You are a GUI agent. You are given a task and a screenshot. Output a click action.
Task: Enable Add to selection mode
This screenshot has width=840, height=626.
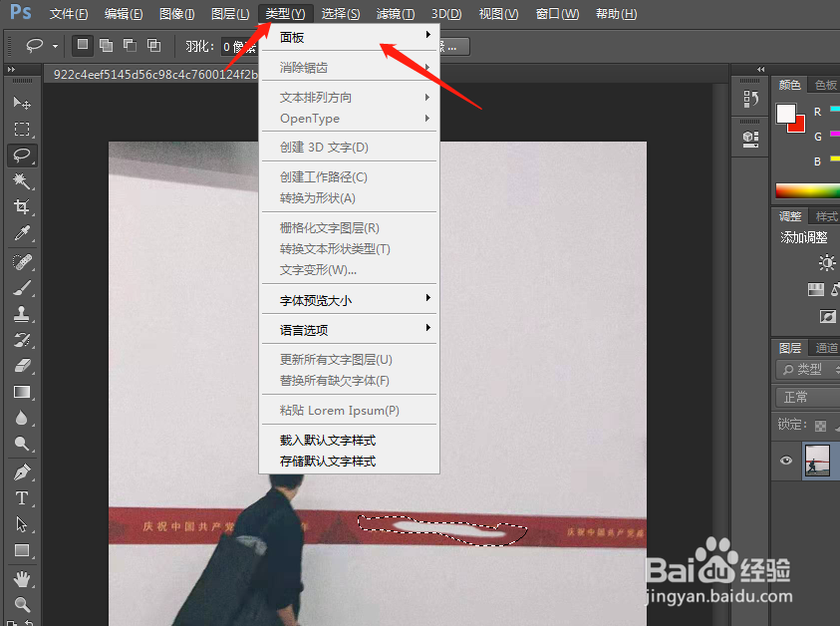tap(105, 45)
